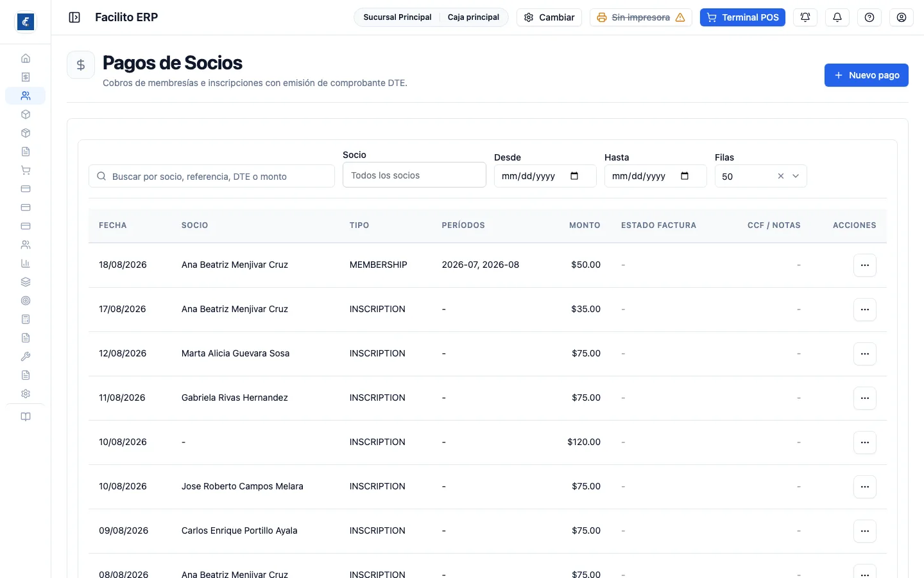Image resolution: width=924 pixels, height=578 pixels.
Task: Open the user account profile icon
Action: point(902,17)
